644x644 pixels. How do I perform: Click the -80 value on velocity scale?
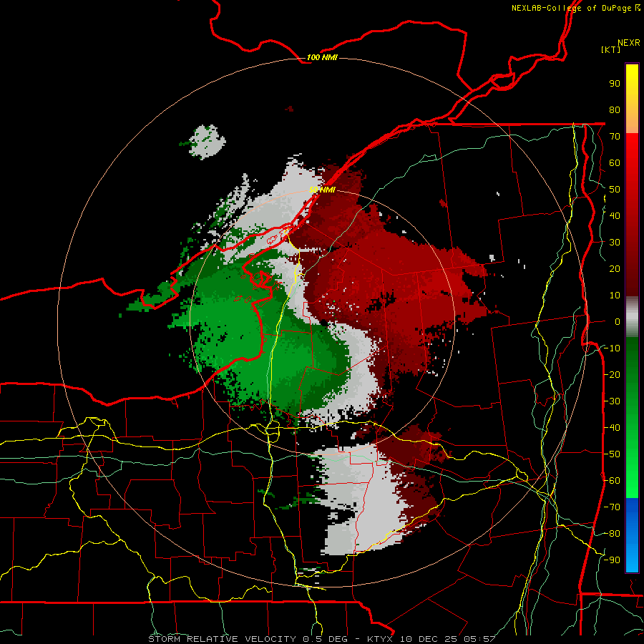pyautogui.click(x=612, y=534)
